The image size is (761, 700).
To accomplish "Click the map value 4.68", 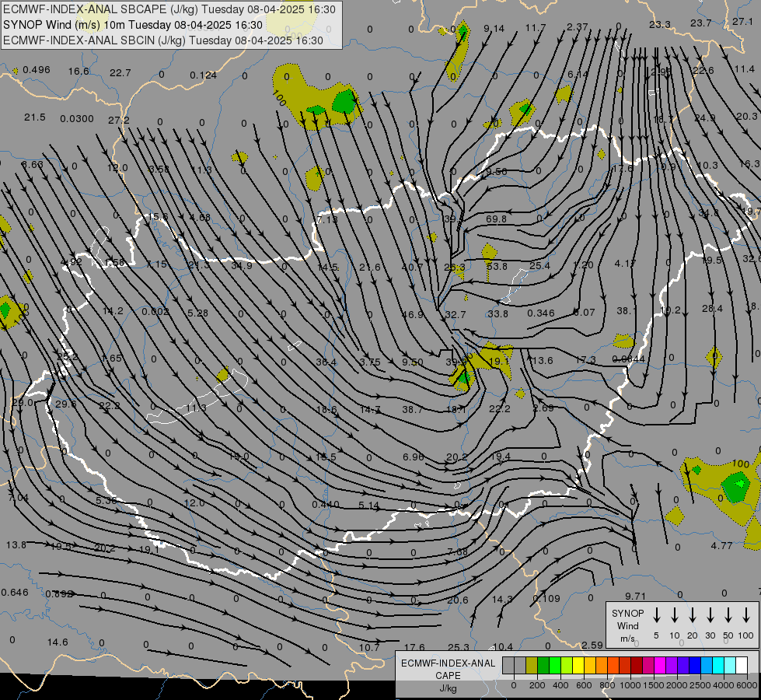I will [200, 218].
